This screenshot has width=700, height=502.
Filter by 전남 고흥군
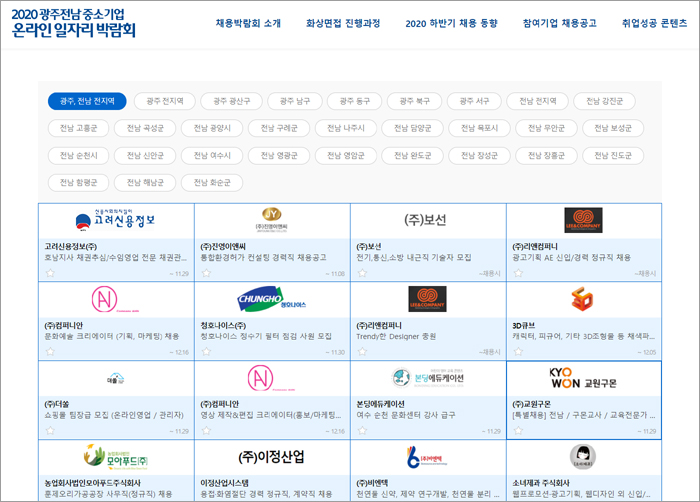coord(78,128)
